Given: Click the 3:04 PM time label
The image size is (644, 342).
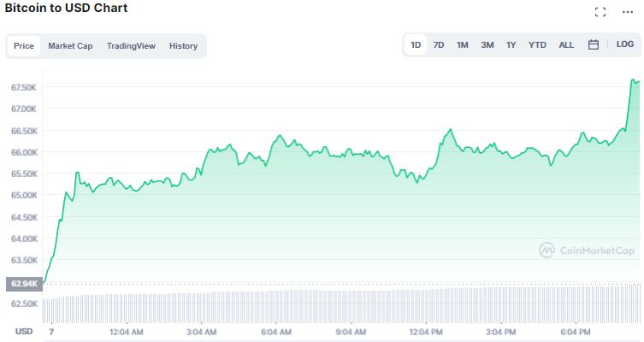Looking at the screenshot, I should [500, 332].
